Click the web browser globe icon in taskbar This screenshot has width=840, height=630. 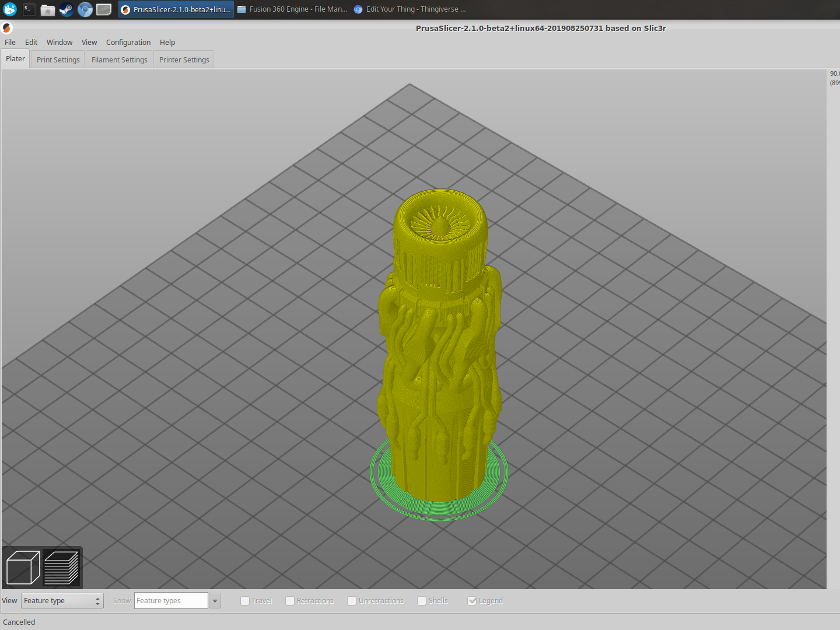[x=85, y=9]
